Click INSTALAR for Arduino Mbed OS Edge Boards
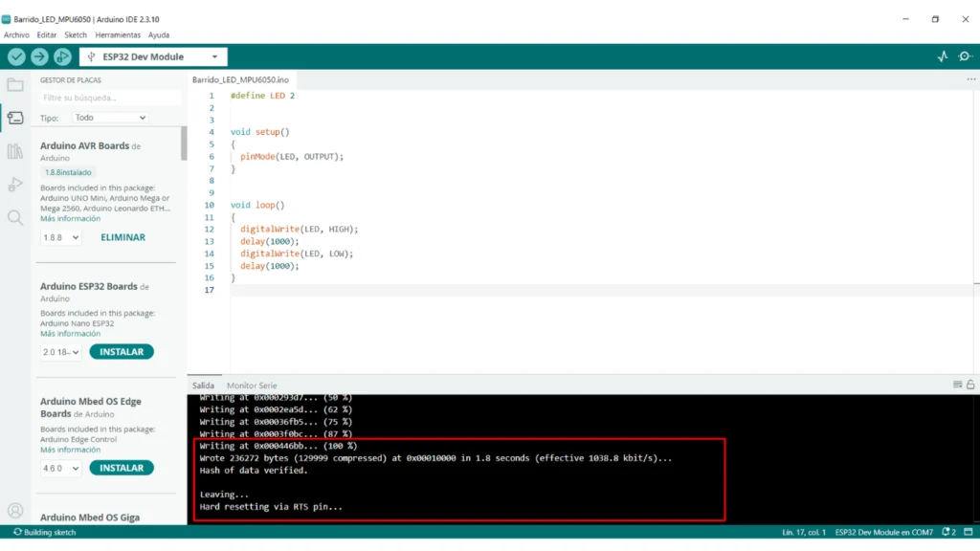This screenshot has width=980, height=551. [x=122, y=468]
